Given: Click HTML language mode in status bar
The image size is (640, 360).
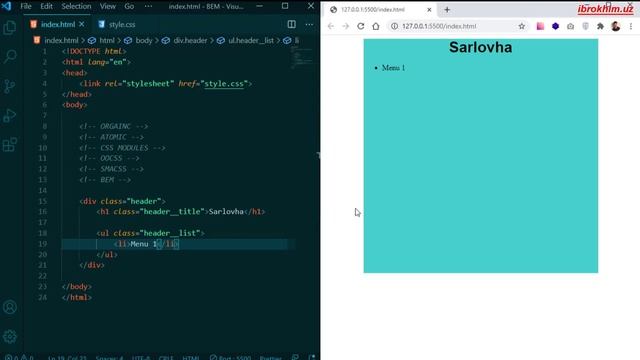Looking at the screenshot, I should tap(191, 358).
